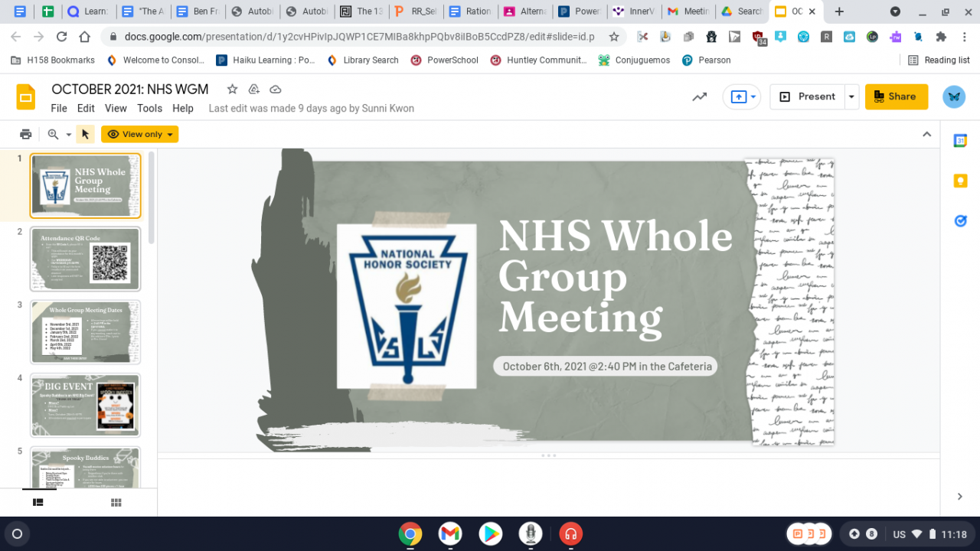The image size is (980, 551).
Task: Open the red headphones app on the shelf
Action: pos(570,533)
